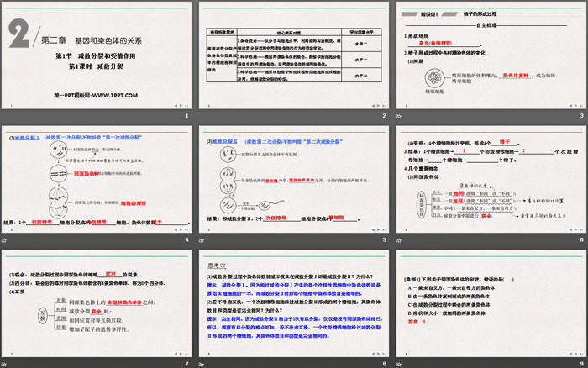Click the animation star under slide 3
The height and width of the screenshot is (368, 588).
pyautogui.click(x=399, y=116)
